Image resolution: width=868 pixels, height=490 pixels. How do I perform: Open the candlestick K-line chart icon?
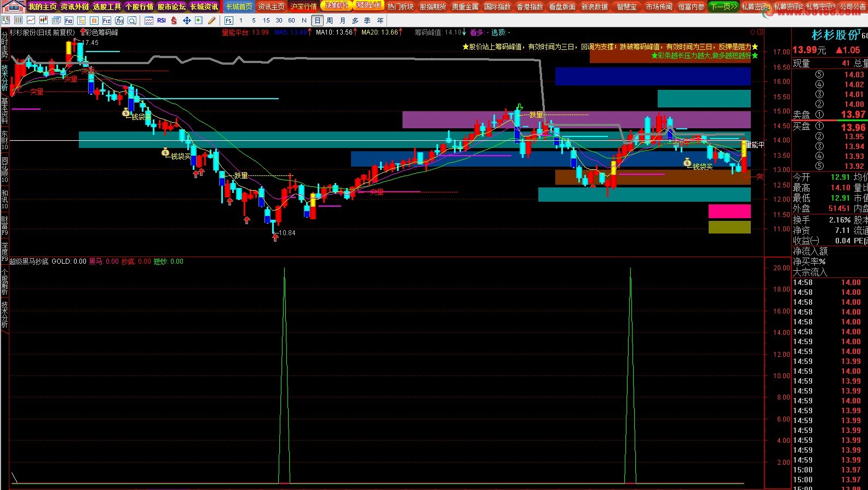click(x=43, y=20)
